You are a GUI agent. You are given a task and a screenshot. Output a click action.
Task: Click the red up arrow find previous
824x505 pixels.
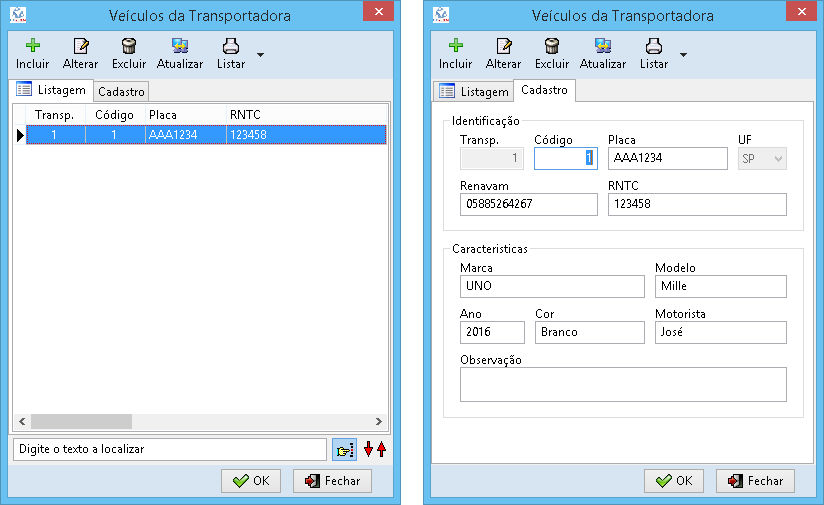pos(382,449)
